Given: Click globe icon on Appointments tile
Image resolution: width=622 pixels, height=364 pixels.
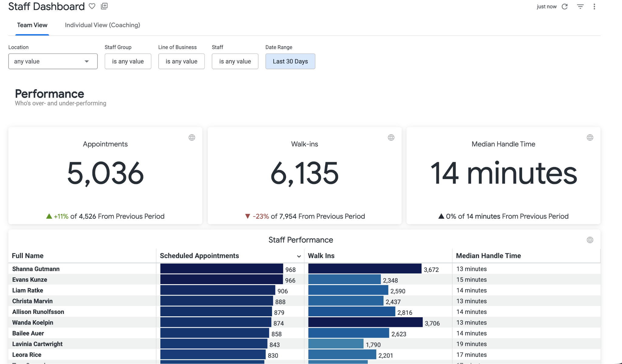Looking at the screenshot, I should pos(192,138).
